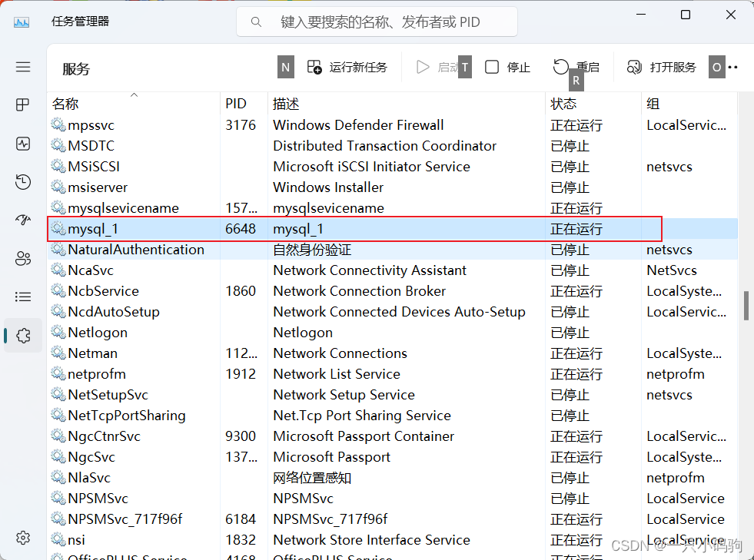Click the gear icon of mysql_1 service
The width and height of the screenshot is (754, 560).
pyautogui.click(x=58, y=228)
